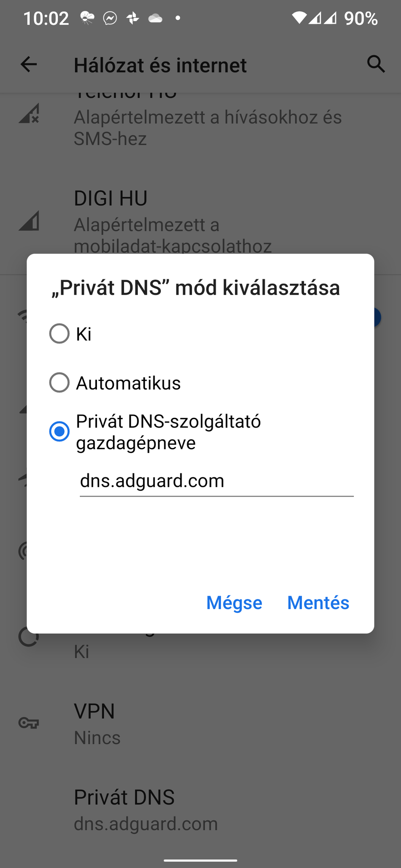The width and height of the screenshot is (401, 868).
Task: Open the Privát DNS settings entry
Action: [x=200, y=810]
